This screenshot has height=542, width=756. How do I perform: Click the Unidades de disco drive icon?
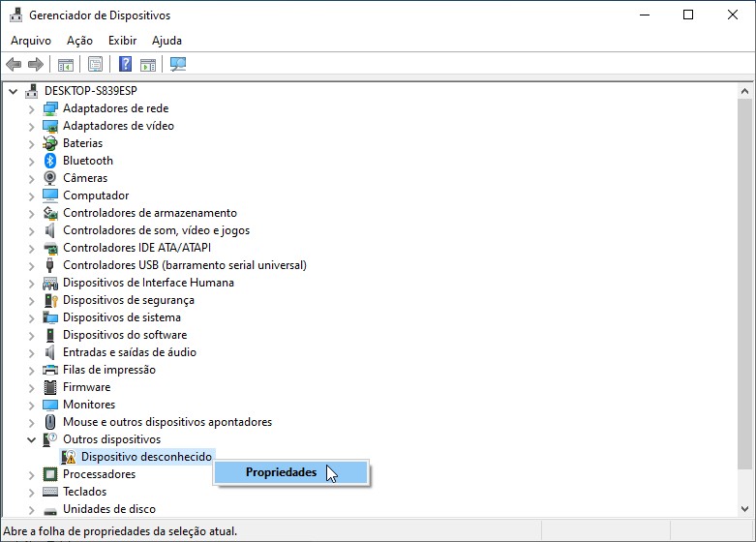click(50, 510)
